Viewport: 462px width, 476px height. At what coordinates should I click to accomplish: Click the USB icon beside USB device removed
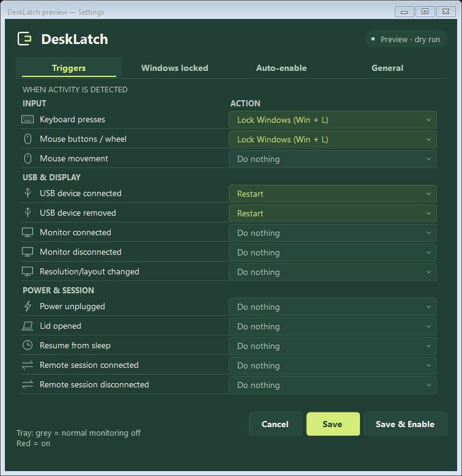coord(28,213)
